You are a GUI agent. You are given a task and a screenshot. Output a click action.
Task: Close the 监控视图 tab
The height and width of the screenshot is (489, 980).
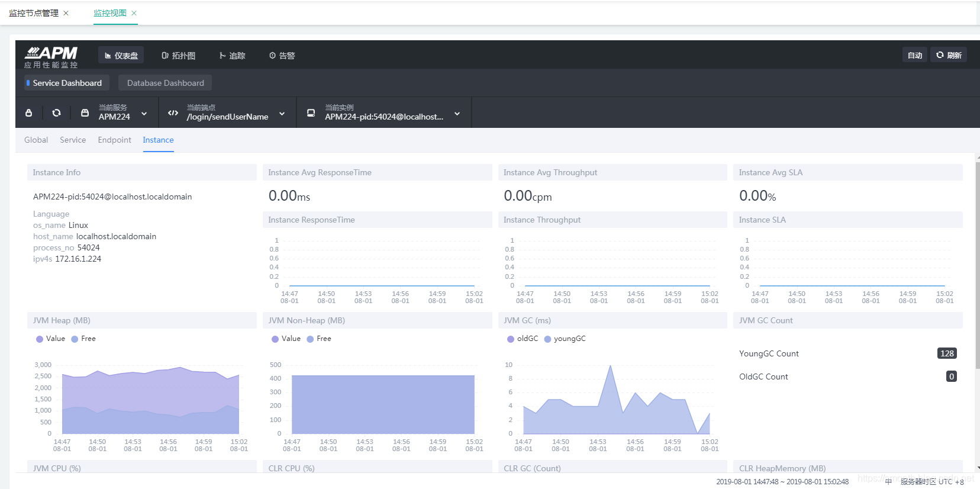[134, 13]
